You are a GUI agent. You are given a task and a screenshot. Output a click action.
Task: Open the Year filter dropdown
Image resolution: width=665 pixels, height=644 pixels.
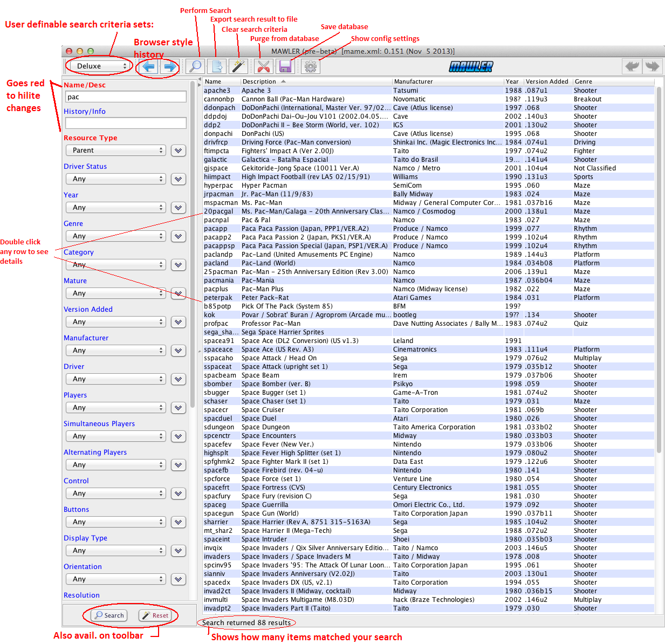point(115,208)
